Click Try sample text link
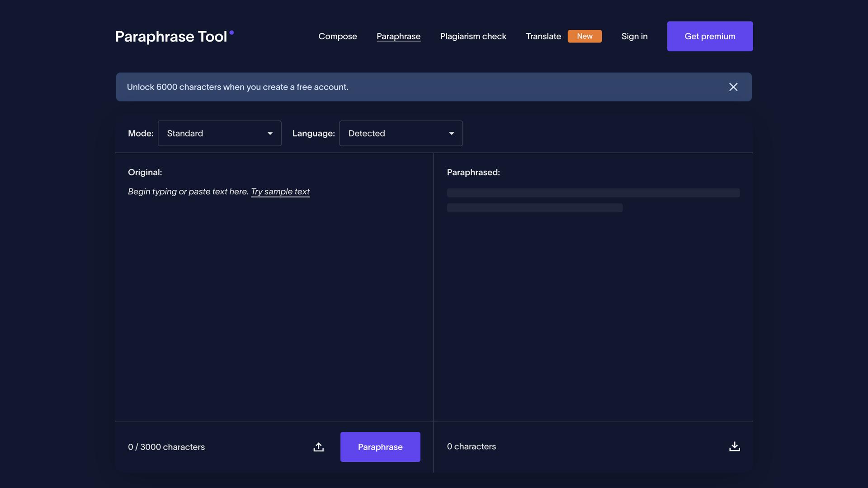868x488 pixels. (x=280, y=192)
